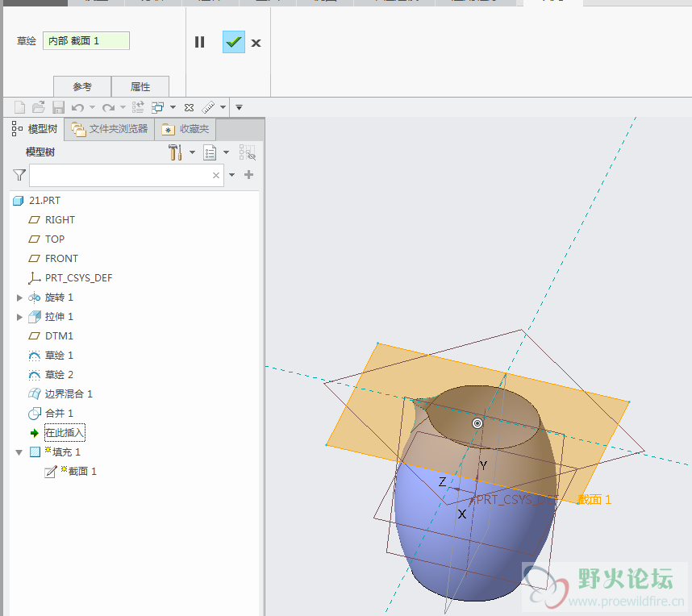The width and height of the screenshot is (692, 616).
Task: Switch to the 收藏夹 tab
Action: tap(186, 129)
